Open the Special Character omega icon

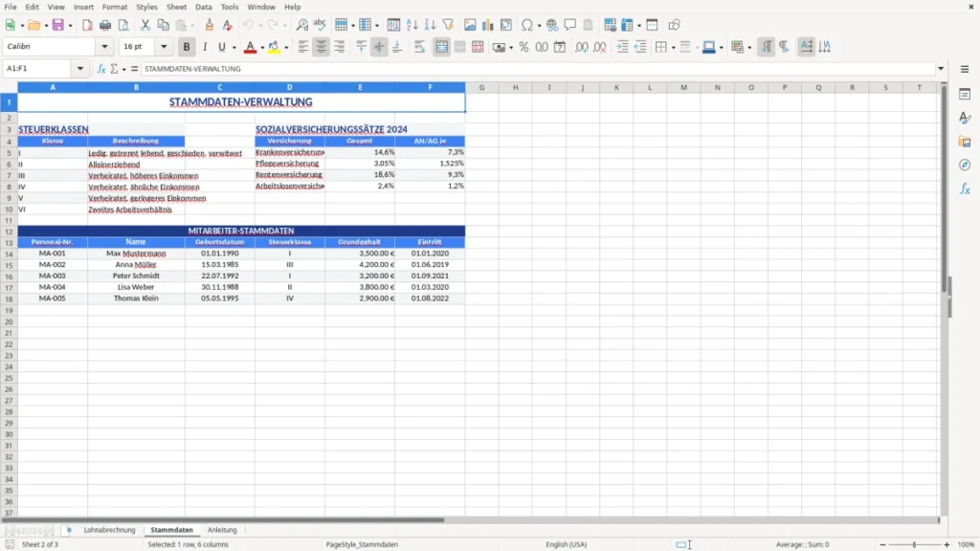click(x=527, y=25)
